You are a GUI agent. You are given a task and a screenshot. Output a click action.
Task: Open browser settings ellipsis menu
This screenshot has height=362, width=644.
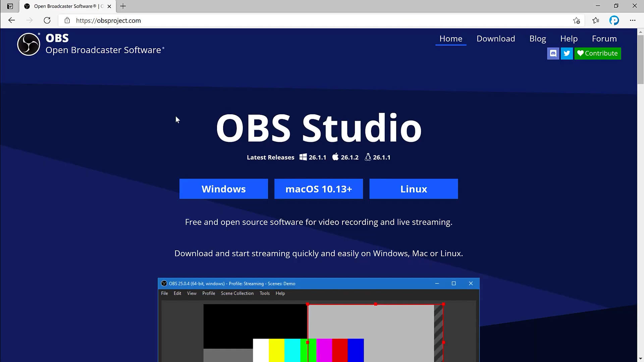[633, 20]
